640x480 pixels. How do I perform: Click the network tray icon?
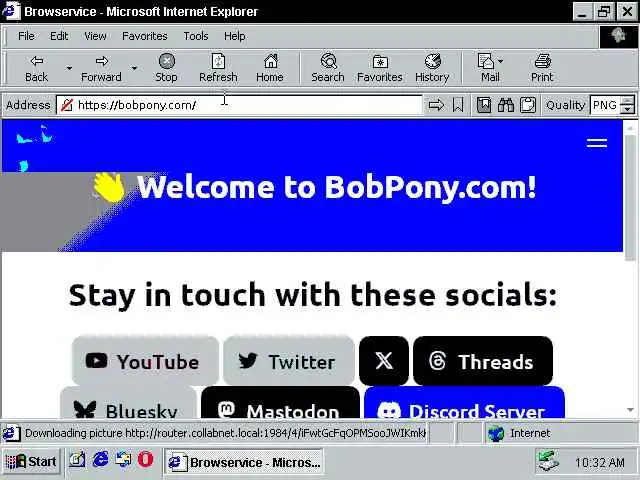point(548,461)
